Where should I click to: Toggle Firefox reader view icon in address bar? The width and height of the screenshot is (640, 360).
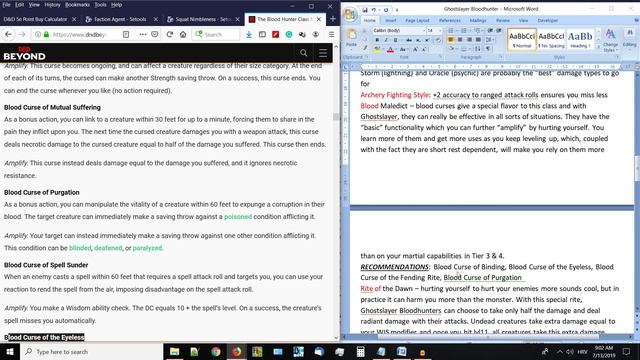[126, 35]
